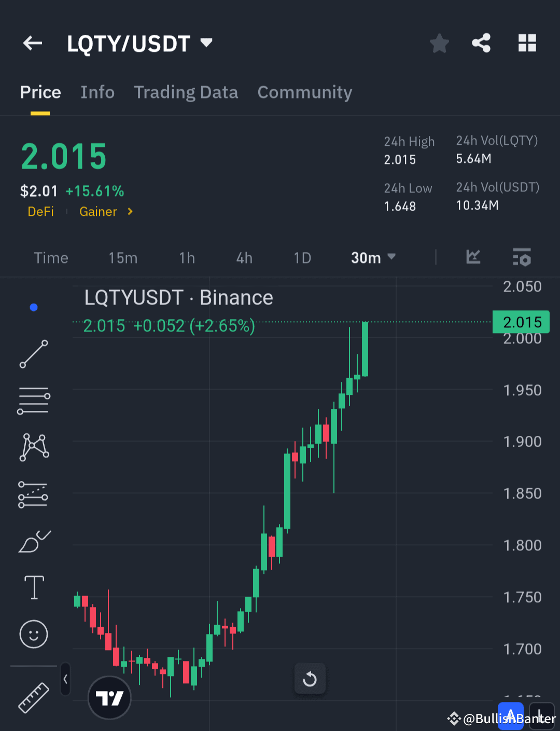This screenshot has height=731, width=560.
Task: Open the text annotation tool
Action: pos(33,587)
